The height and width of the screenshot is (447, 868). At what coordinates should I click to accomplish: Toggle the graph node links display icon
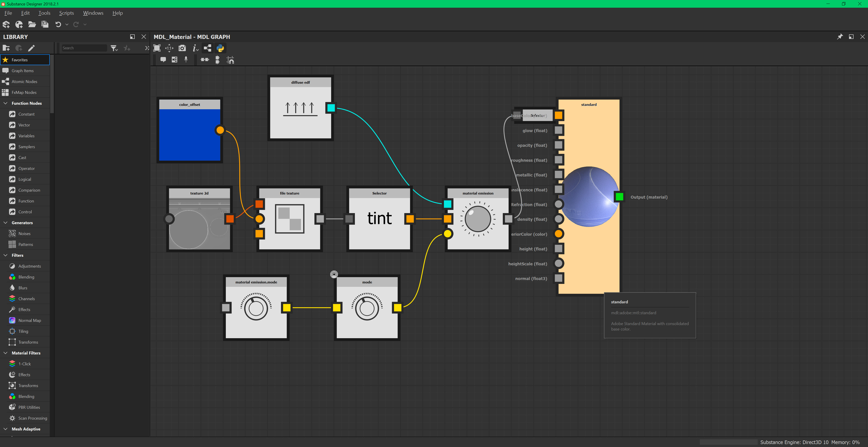point(208,48)
